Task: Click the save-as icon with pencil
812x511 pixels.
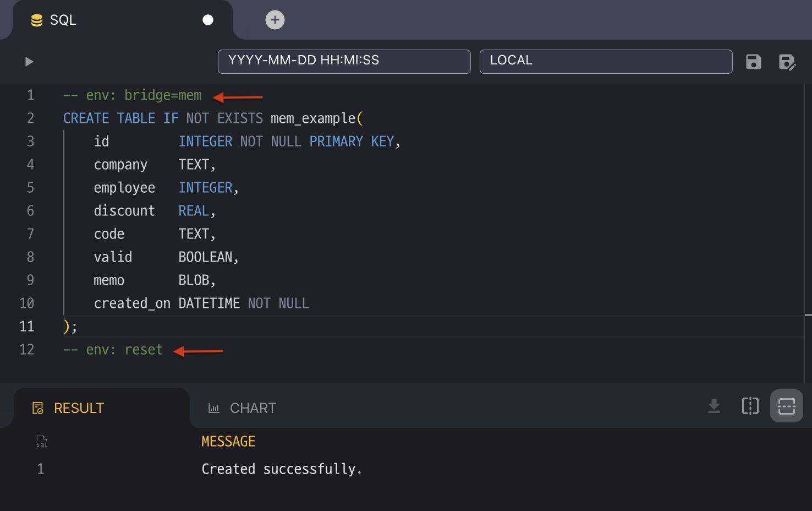Action: (x=787, y=62)
